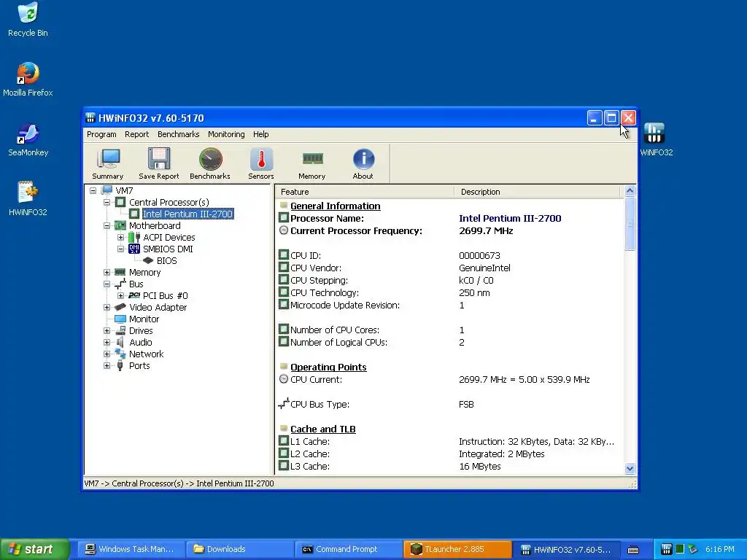747x560 pixels.
Task: Collapse SMBIOS DMI branch
Action: coord(120,249)
